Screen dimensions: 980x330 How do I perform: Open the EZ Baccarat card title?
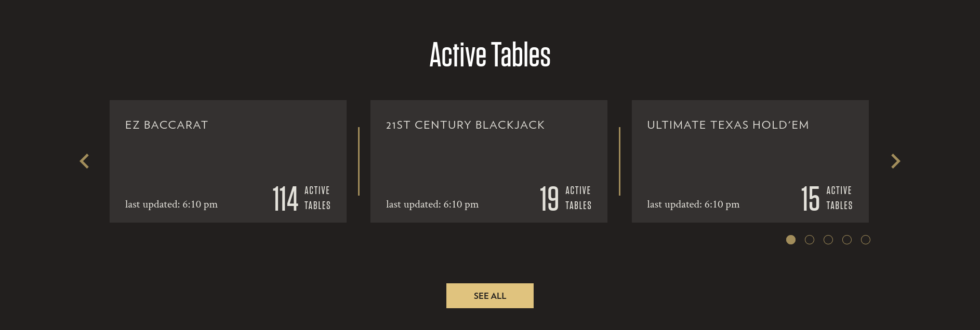(x=166, y=125)
